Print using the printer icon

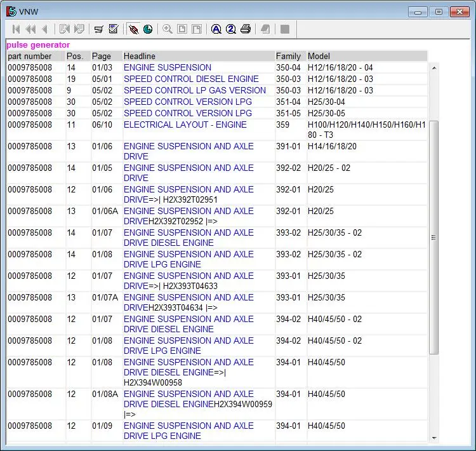tap(246, 29)
